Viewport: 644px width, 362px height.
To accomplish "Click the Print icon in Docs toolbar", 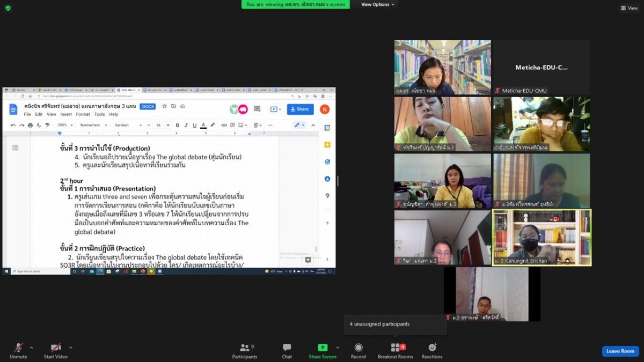I will pyautogui.click(x=31, y=125).
